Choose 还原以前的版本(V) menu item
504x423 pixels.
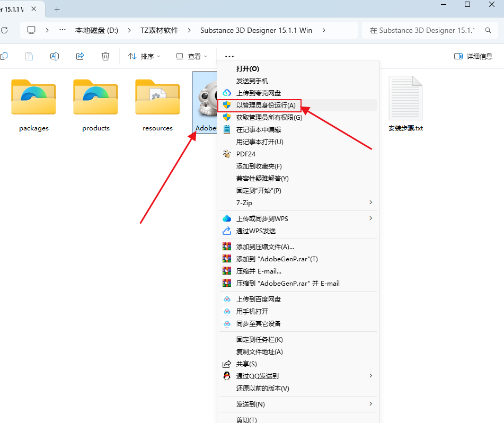[298, 389]
